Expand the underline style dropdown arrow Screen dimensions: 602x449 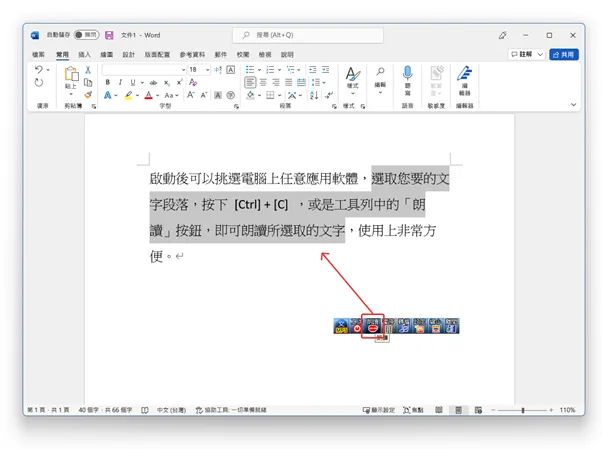(142, 83)
